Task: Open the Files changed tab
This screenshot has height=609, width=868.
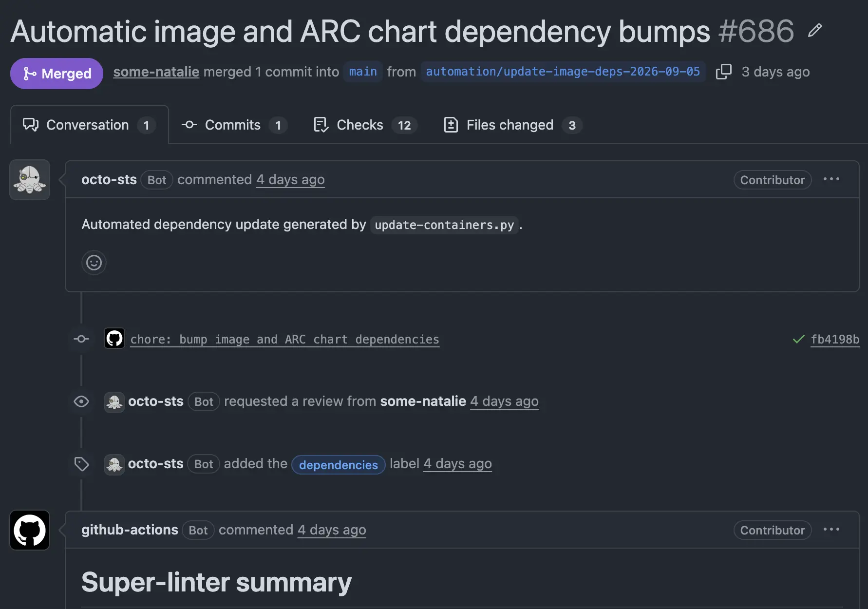Action: point(513,125)
